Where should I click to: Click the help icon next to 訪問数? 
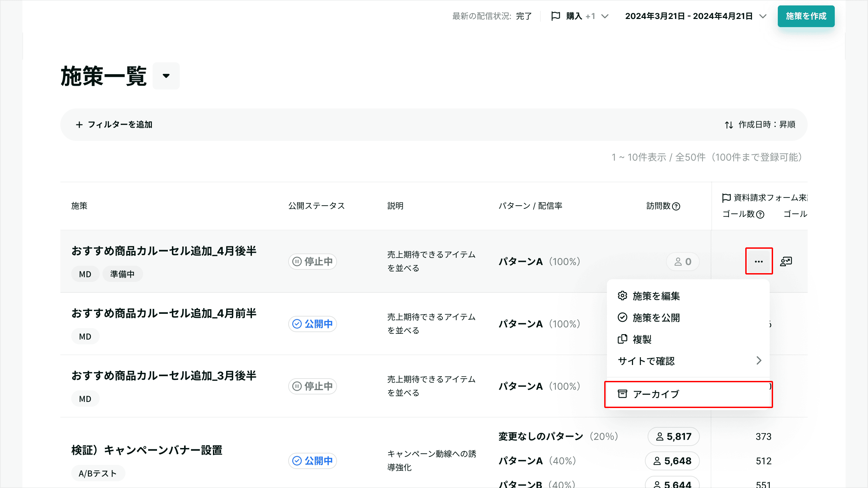point(676,206)
